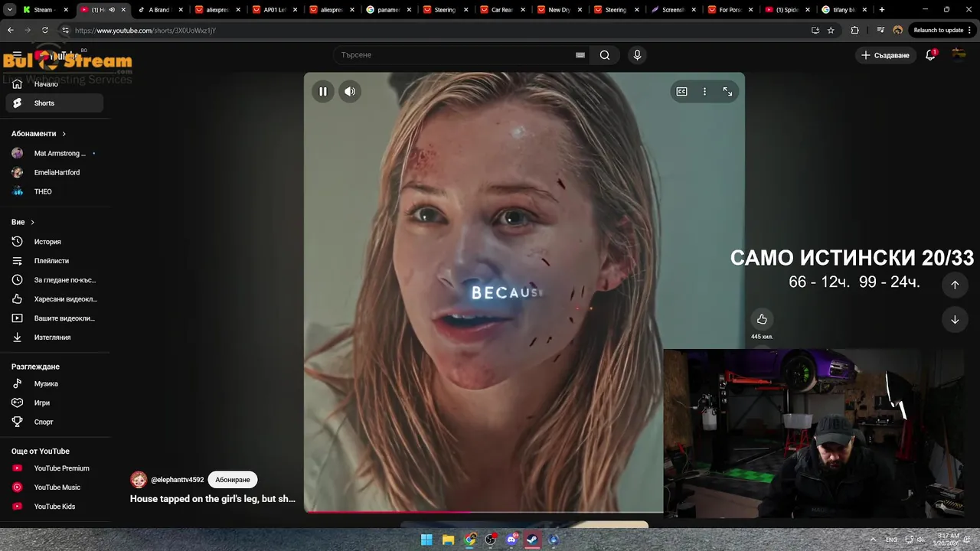Click the address bar URL
Viewport: 980px width, 551px height.
click(x=145, y=31)
